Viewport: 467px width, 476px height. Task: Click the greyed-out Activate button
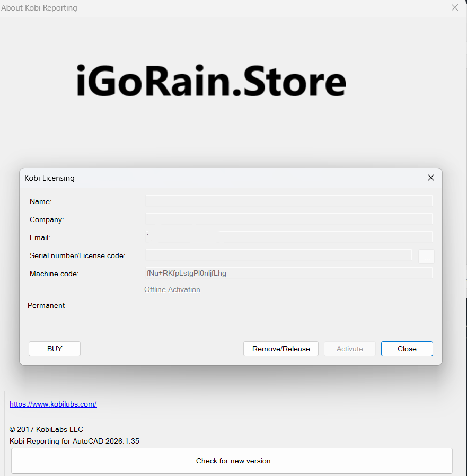coord(350,349)
